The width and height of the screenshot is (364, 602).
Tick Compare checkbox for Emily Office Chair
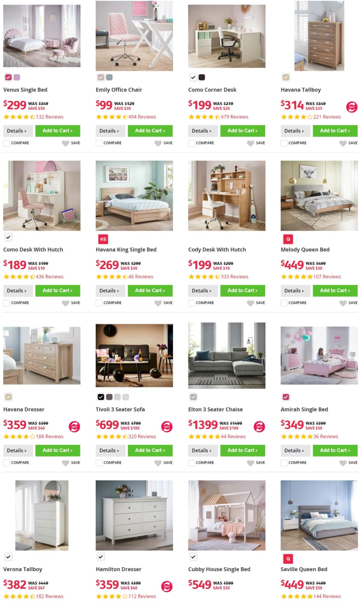(99, 143)
